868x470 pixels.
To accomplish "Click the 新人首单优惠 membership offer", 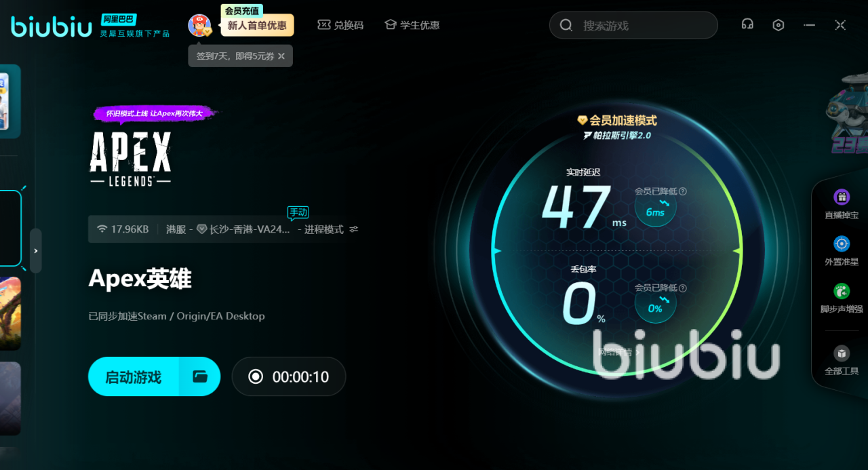I will coord(257,26).
